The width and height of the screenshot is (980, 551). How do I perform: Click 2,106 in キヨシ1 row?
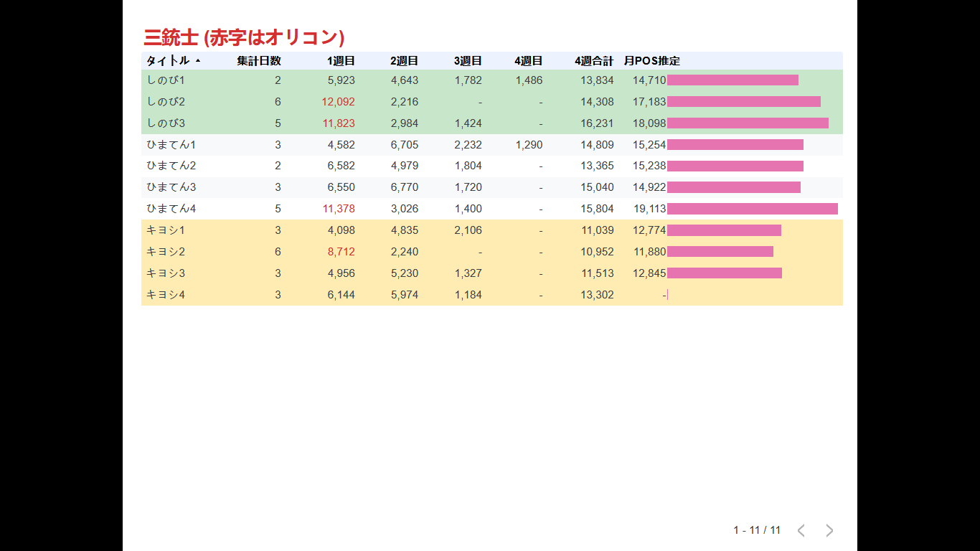point(468,230)
